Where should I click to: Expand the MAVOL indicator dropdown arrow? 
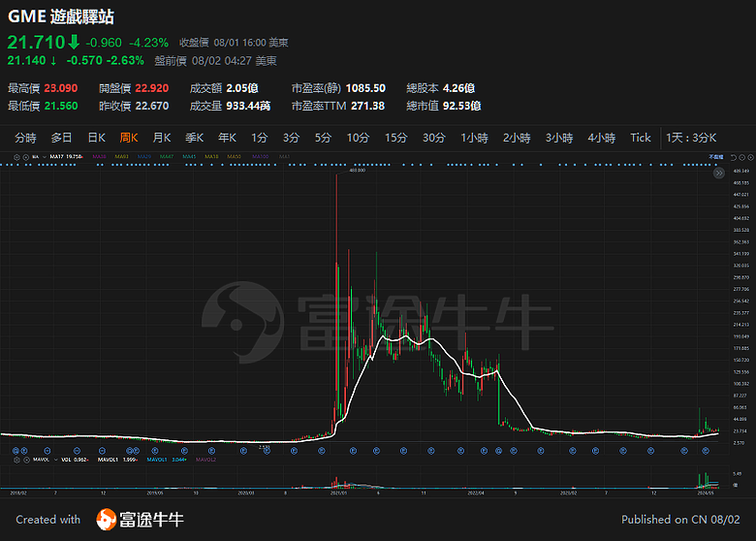[55, 460]
